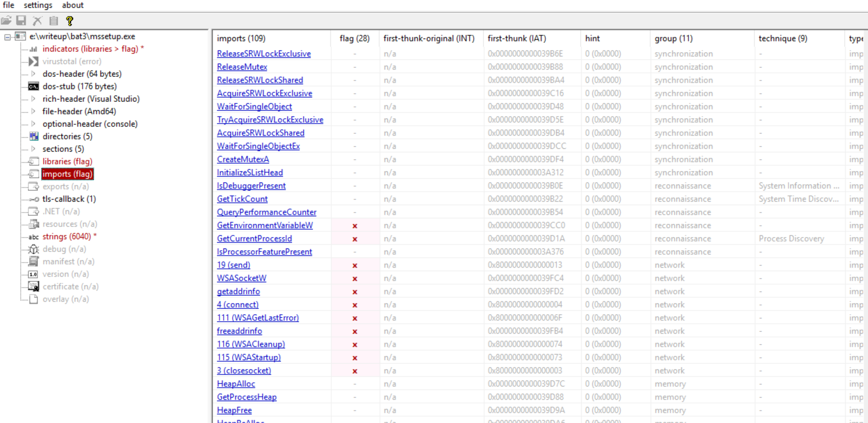868x423 pixels.
Task: Select libraries (flag) in the tree
Action: (x=67, y=161)
